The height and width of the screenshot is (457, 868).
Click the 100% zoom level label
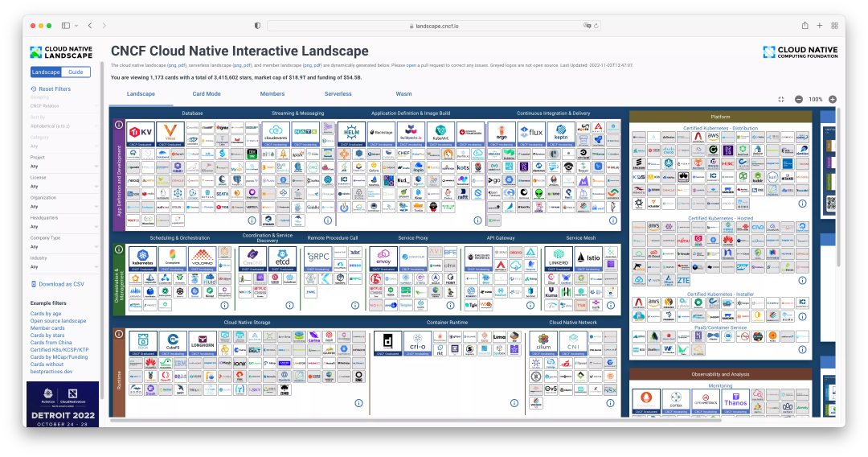click(x=816, y=99)
